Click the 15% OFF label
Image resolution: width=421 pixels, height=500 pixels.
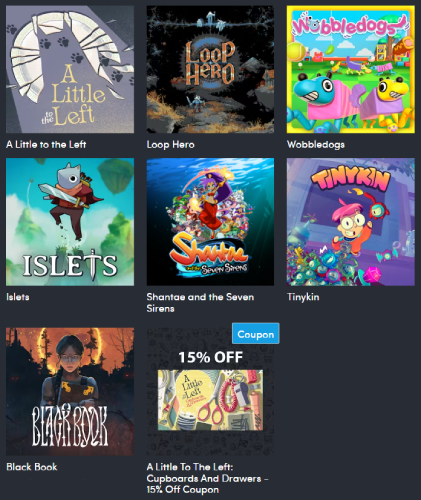(x=210, y=357)
